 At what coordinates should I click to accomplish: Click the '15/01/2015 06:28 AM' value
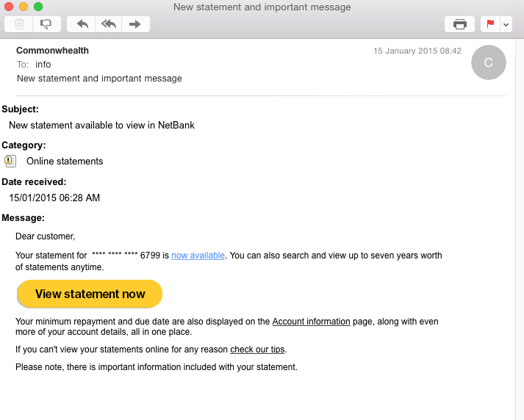point(54,198)
